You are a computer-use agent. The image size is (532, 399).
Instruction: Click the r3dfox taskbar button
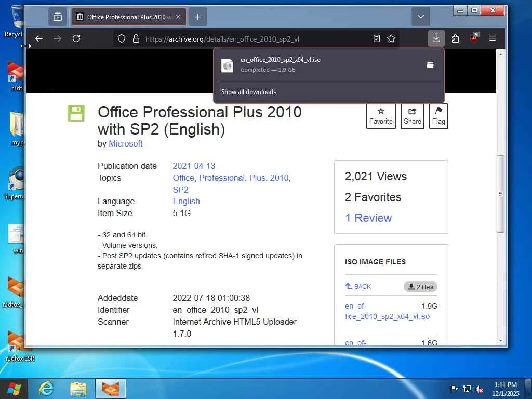pos(111,389)
